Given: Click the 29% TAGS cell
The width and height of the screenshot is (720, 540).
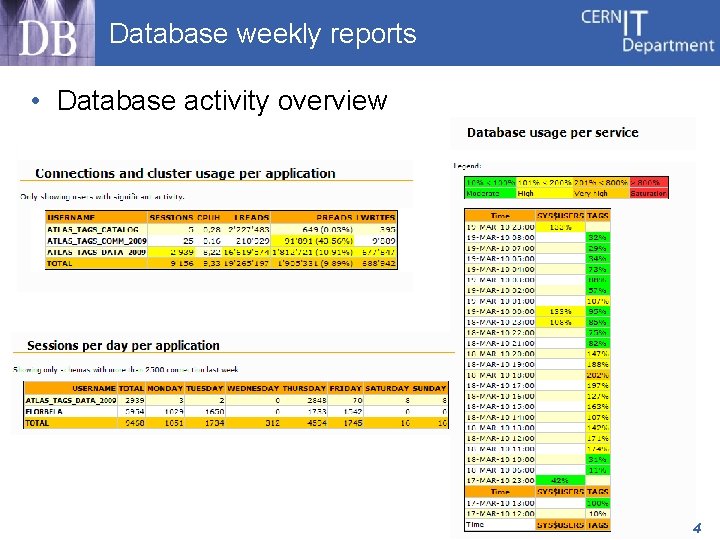Looking at the screenshot, I should (x=598, y=248).
